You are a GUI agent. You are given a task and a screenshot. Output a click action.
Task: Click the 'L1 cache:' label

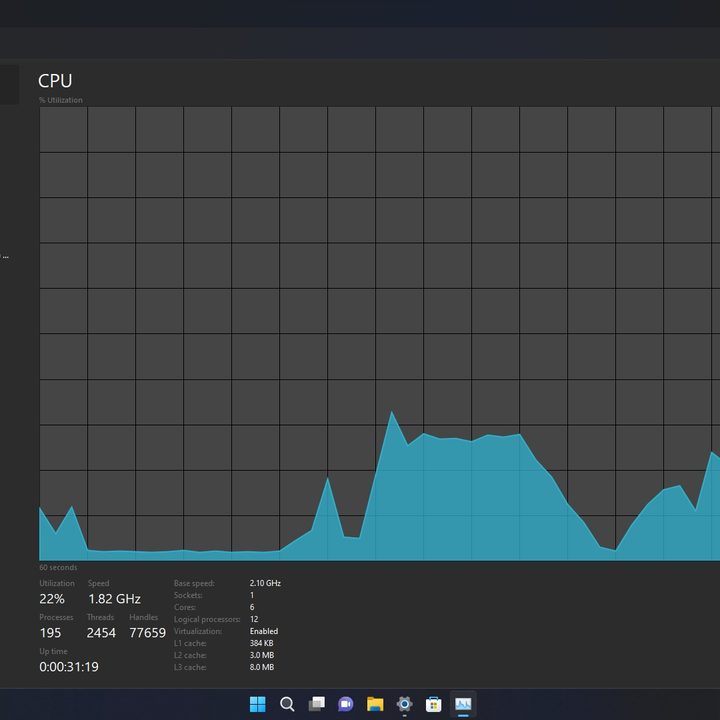pos(190,643)
